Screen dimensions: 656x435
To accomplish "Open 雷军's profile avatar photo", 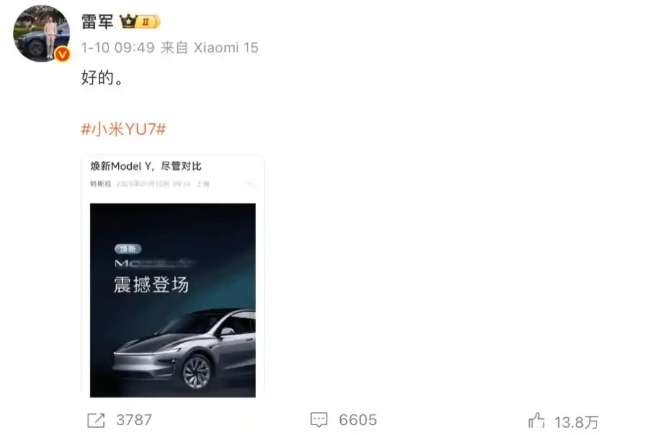I will click(x=41, y=33).
